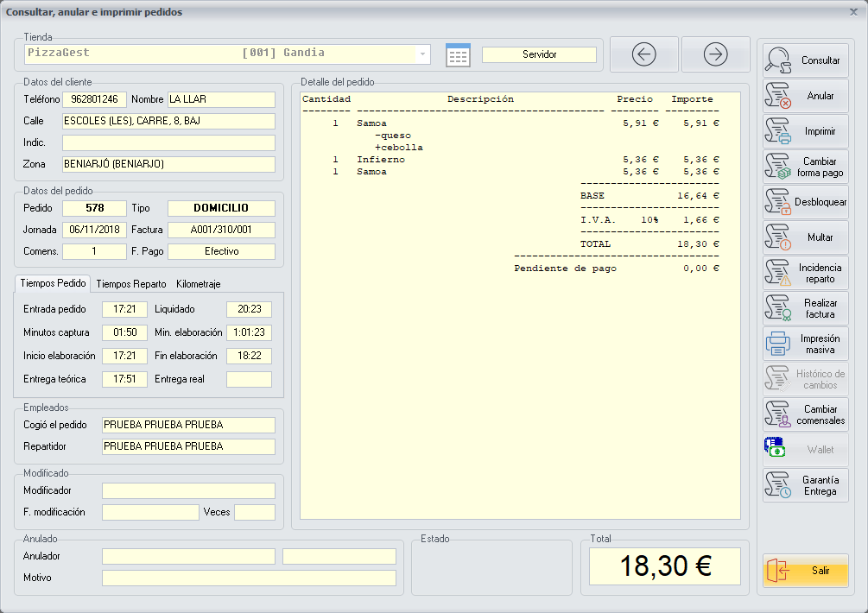Expand the Tienda dropdown

tap(422, 54)
